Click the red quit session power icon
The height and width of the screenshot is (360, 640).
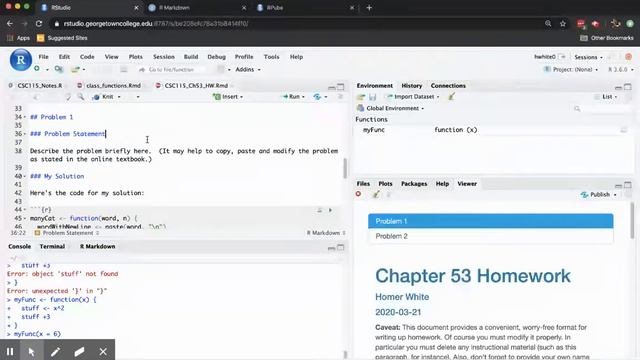click(629, 57)
